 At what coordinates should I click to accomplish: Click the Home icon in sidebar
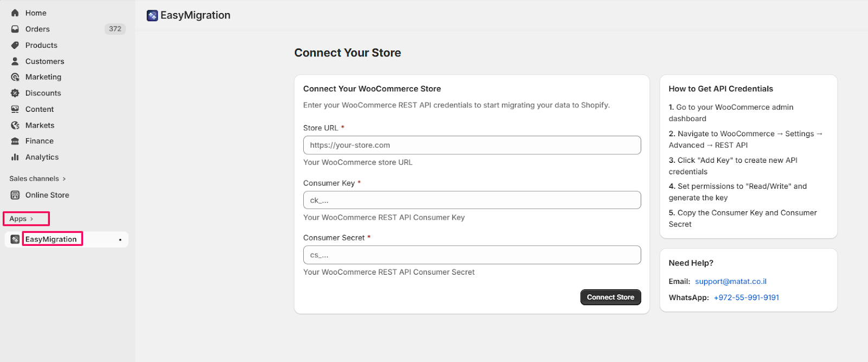click(15, 13)
